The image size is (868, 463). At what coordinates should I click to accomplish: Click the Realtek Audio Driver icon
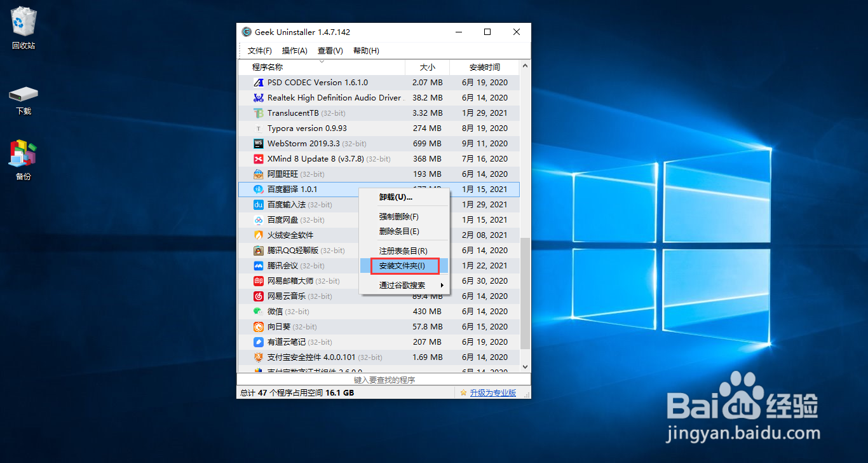coord(258,98)
